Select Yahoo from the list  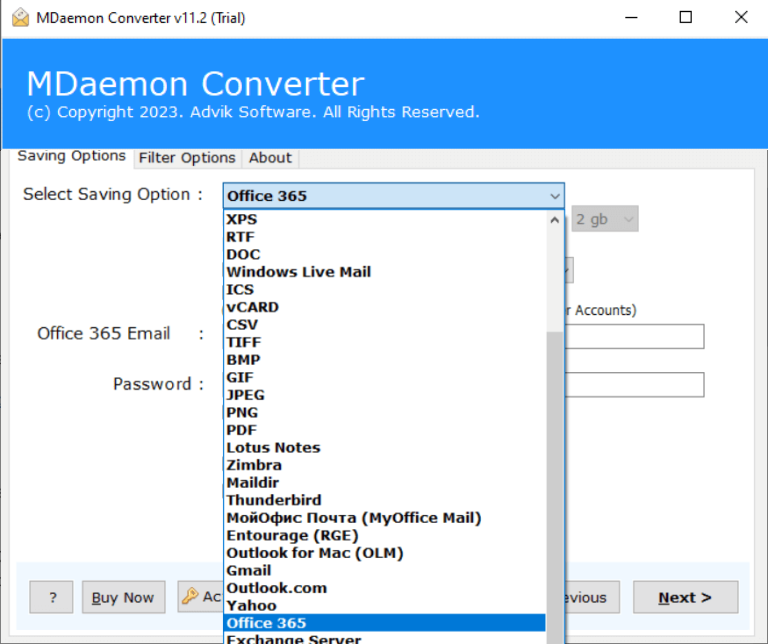(x=385, y=606)
